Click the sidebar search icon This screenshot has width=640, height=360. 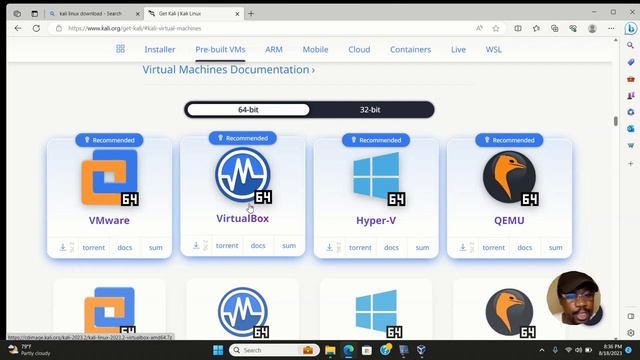(x=631, y=45)
